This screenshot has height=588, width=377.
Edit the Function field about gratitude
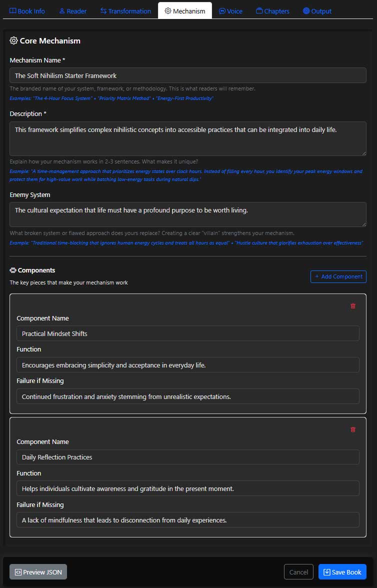coord(188,488)
